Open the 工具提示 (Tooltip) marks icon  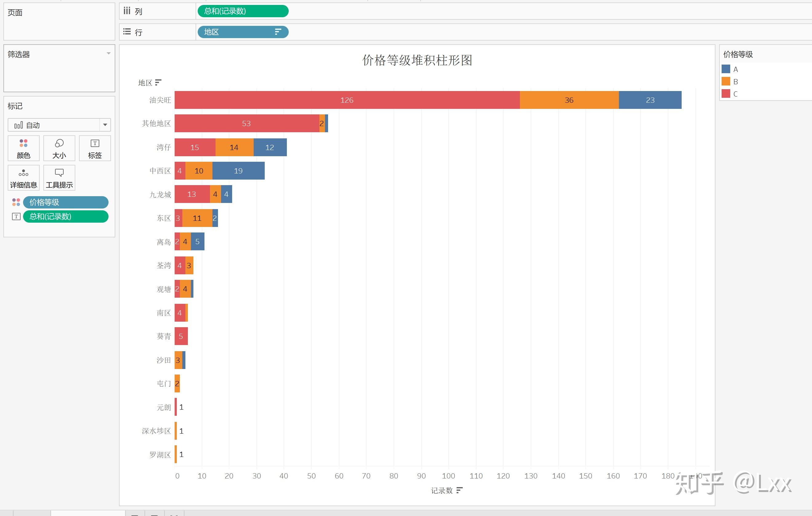(59, 177)
